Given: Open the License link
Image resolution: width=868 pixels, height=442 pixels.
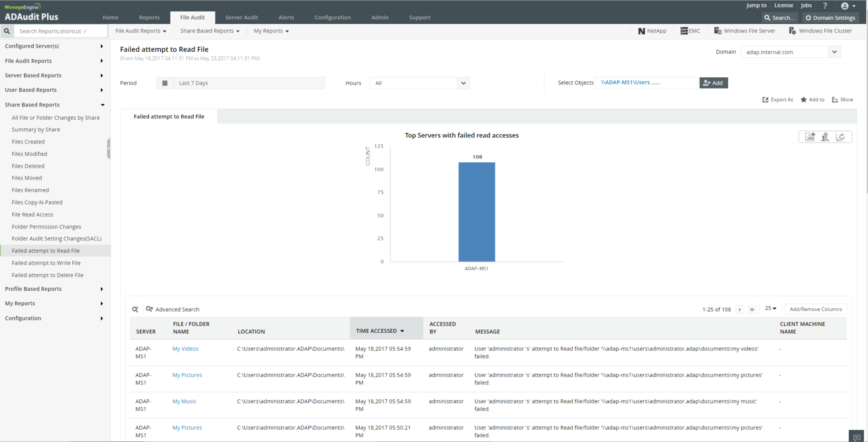Looking at the screenshot, I should [x=784, y=5].
